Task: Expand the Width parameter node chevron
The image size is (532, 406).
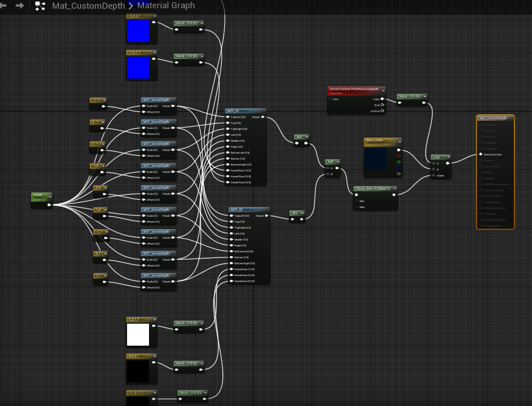Action: tap(50, 197)
